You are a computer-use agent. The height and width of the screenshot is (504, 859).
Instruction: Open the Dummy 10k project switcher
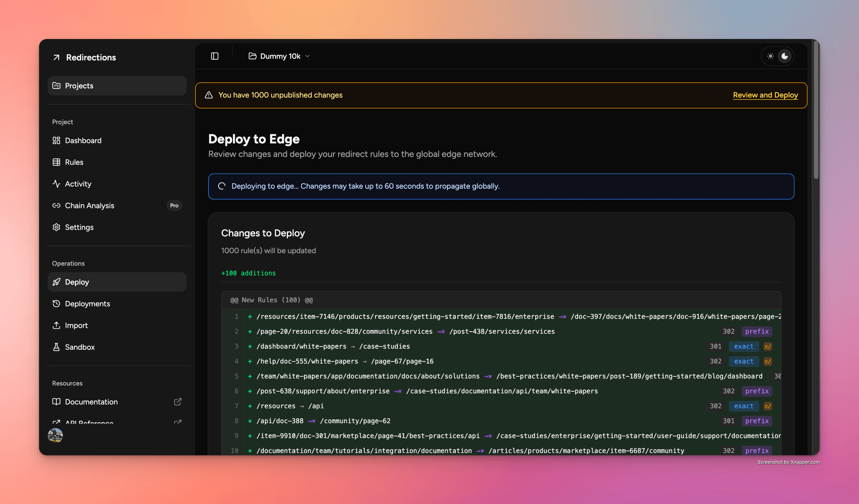[x=279, y=56]
